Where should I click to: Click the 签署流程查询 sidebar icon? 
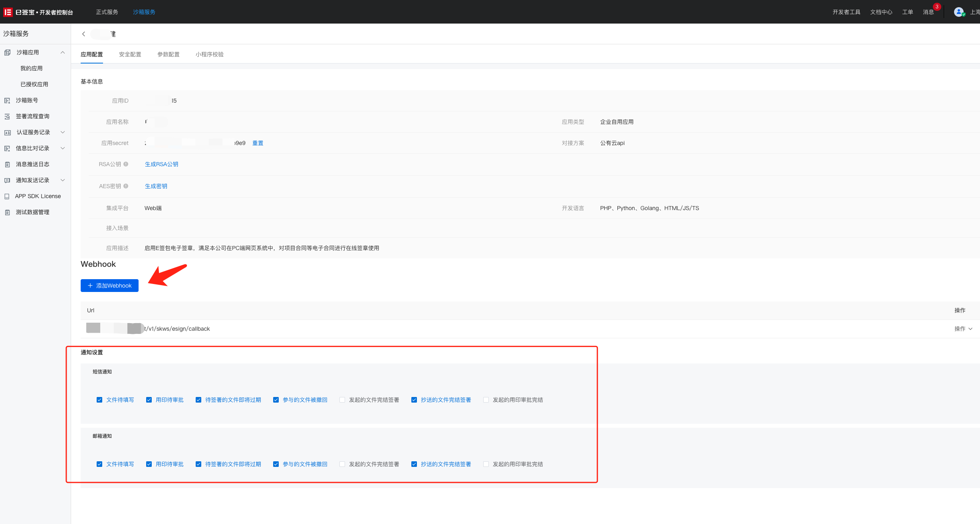7,117
